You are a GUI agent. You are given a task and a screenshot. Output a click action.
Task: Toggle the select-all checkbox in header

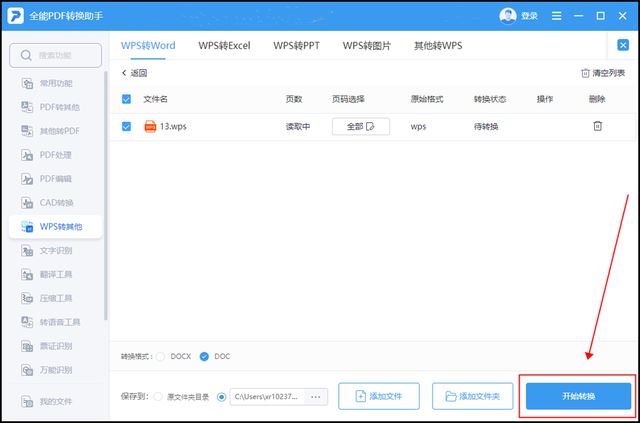[127, 99]
